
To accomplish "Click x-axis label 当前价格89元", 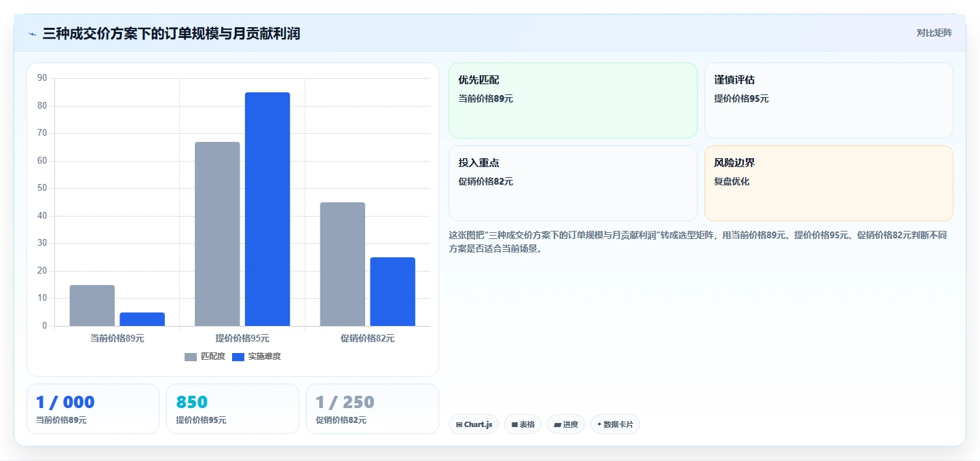I will (117, 338).
